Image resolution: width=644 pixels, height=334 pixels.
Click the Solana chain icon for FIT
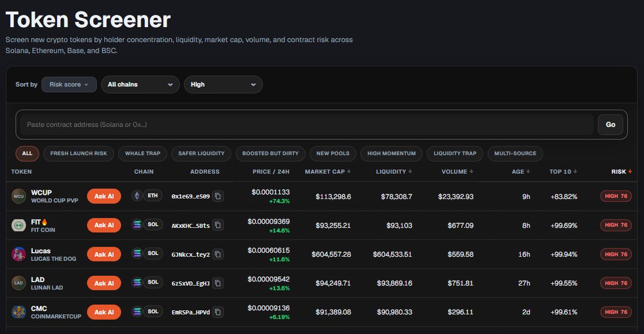[137, 225]
